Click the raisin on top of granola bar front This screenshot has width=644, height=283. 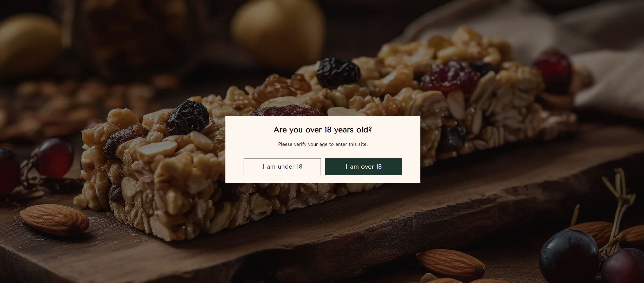pos(188,117)
